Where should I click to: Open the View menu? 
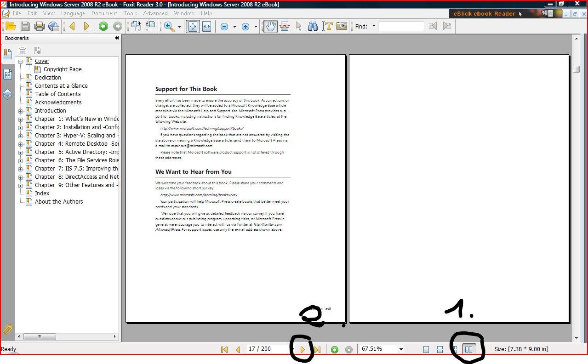point(49,13)
